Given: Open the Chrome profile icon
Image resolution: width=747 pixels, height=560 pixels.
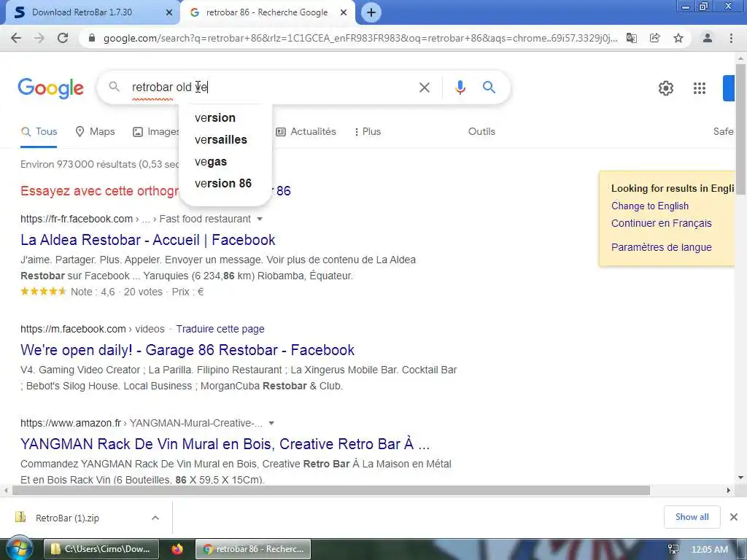Looking at the screenshot, I should tap(708, 38).
